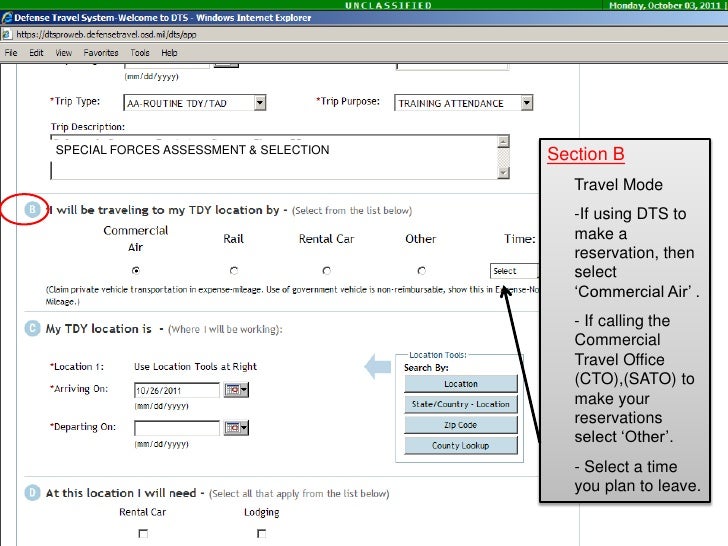This screenshot has height=546, width=728.
Task: Click the section C circle icon
Action: tap(32, 328)
